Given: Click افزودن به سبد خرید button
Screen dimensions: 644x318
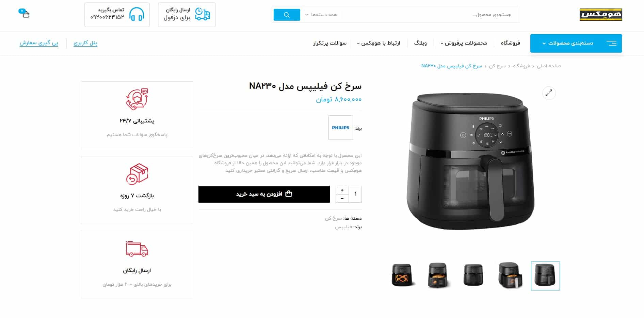Looking at the screenshot, I should [264, 194].
